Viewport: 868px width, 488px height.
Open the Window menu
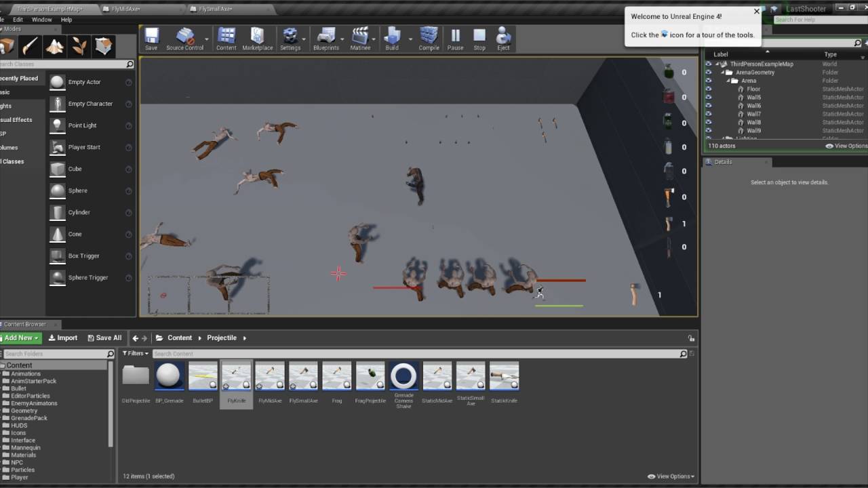click(41, 20)
